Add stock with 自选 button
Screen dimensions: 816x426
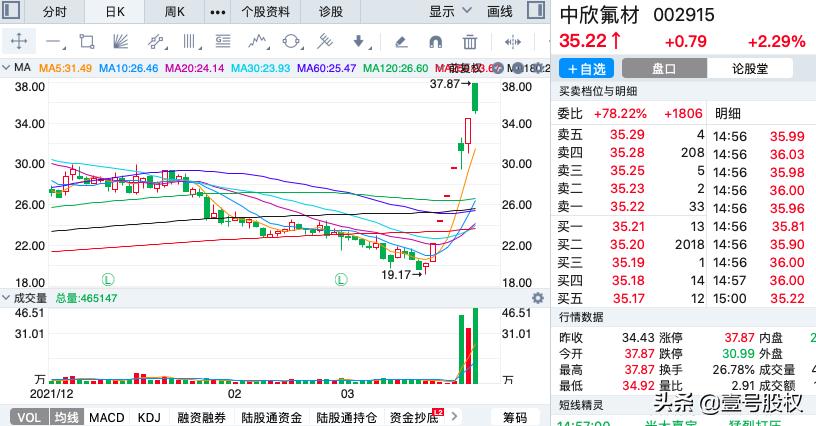click(586, 68)
